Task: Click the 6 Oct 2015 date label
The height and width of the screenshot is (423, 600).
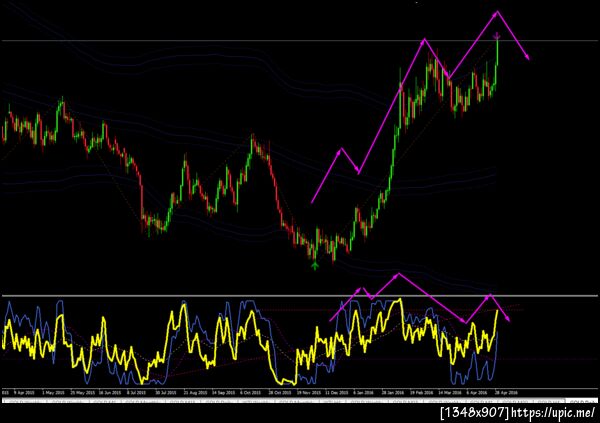Action: coord(250,393)
